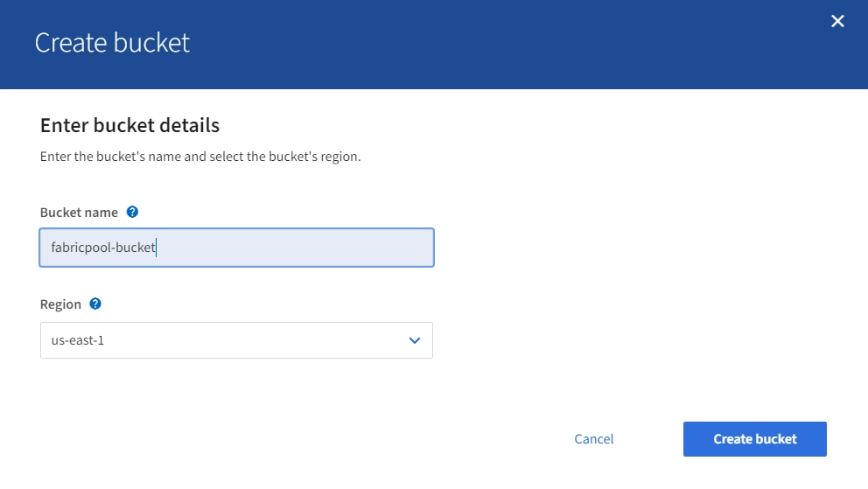Viewport: 868px width, 489px height.
Task: Cancel bucket creation
Action: pos(594,439)
